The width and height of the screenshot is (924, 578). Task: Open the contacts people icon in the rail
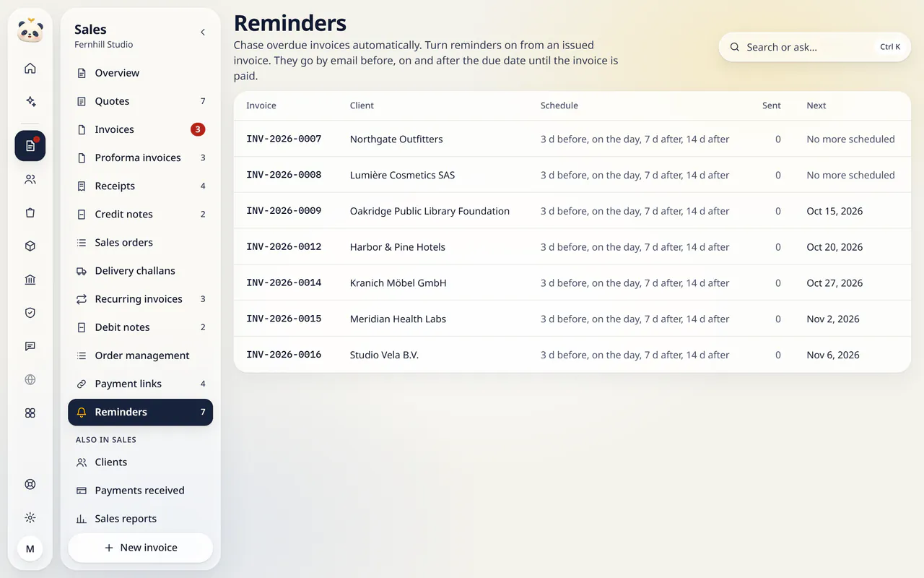(x=30, y=179)
